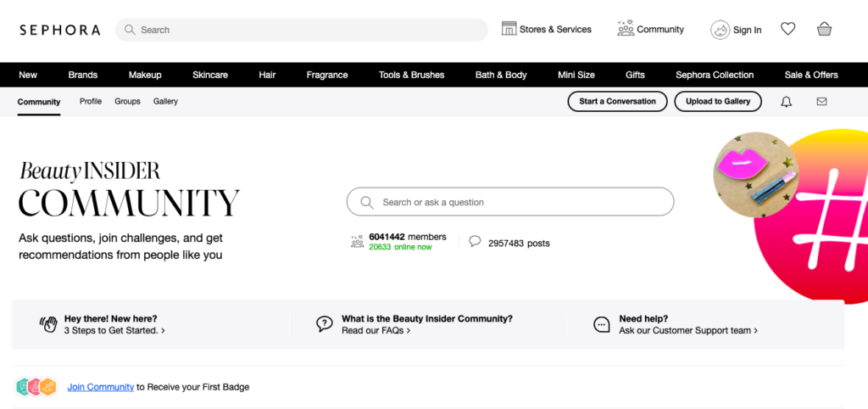Open the Tools & Brushes menu
The width and height of the screenshot is (868, 409).
point(411,75)
